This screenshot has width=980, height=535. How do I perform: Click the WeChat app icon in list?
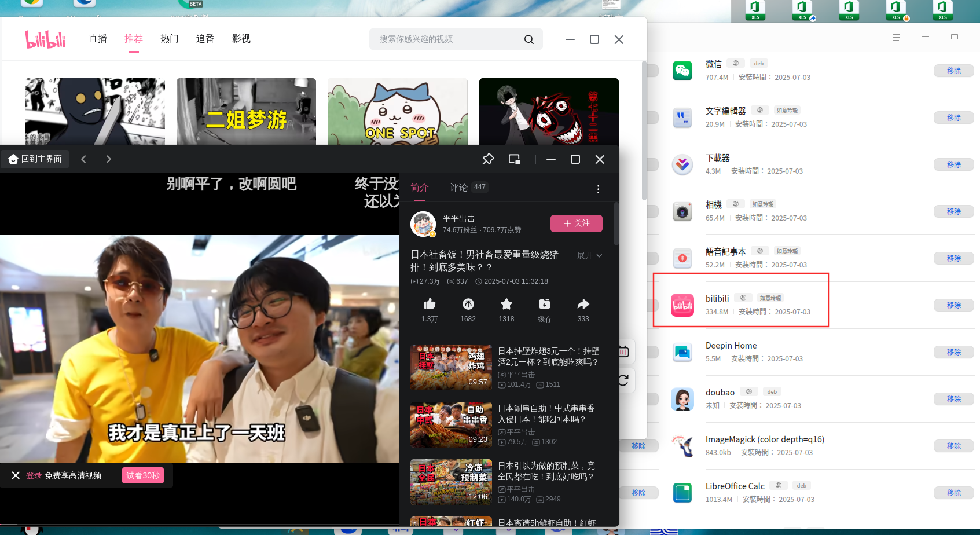(x=682, y=71)
